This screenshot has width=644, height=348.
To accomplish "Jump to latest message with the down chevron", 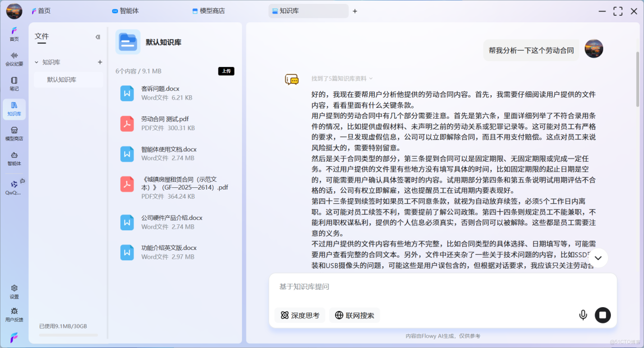I will click(x=598, y=258).
